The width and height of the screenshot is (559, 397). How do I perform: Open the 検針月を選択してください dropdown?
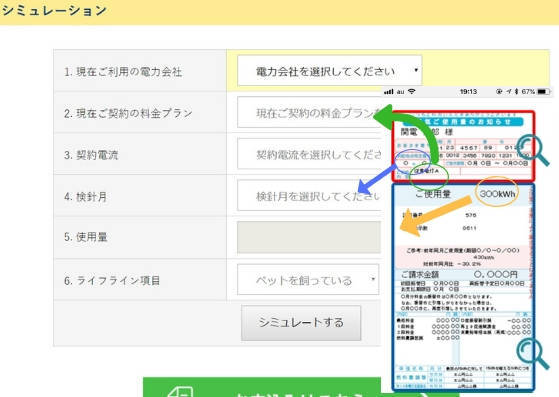pyautogui.click(x=309, y=196)
